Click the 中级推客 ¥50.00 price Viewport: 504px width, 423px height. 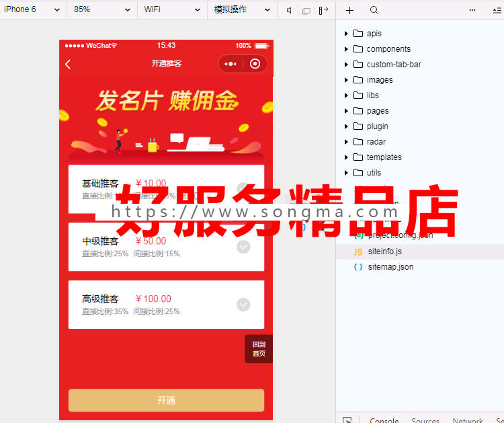[151, 241]
